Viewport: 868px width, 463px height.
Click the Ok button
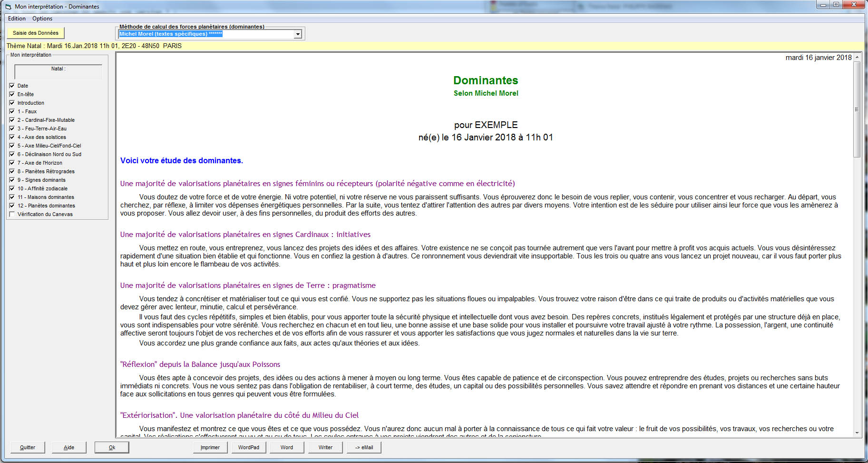112,447
